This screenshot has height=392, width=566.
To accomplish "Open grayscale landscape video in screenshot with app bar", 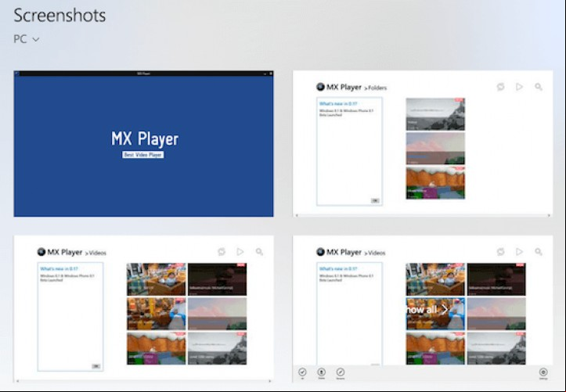I will (x=496, y=348).
